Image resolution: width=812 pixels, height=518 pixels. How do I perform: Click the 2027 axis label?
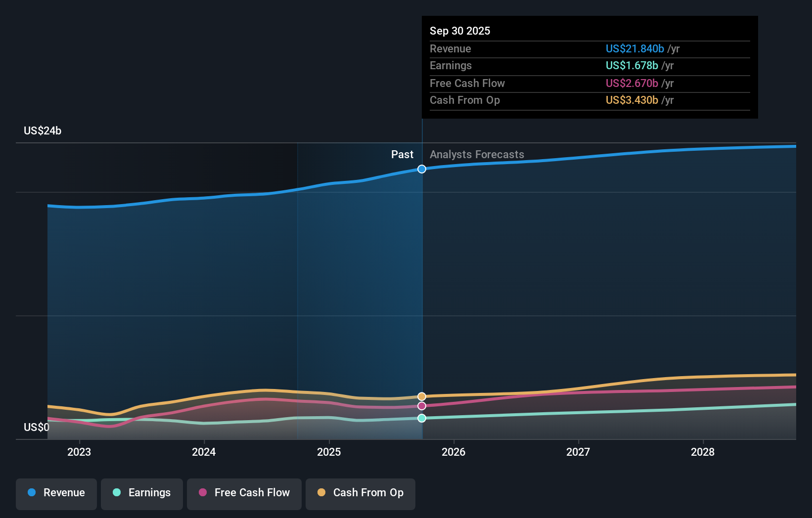(x=578, y=452)
